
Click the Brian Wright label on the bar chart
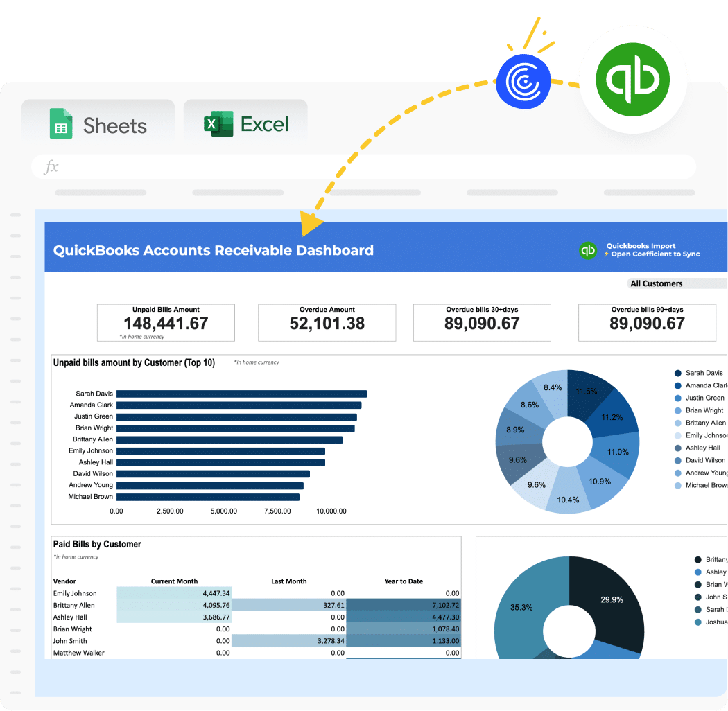(x=94, y=428)
